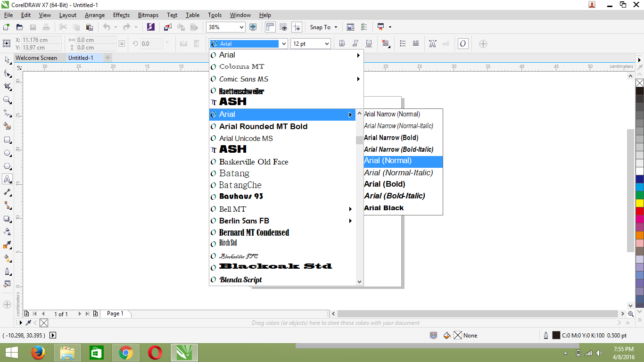Select the Zoom tool in toolbox
The image size is (644, 362).
7,100
